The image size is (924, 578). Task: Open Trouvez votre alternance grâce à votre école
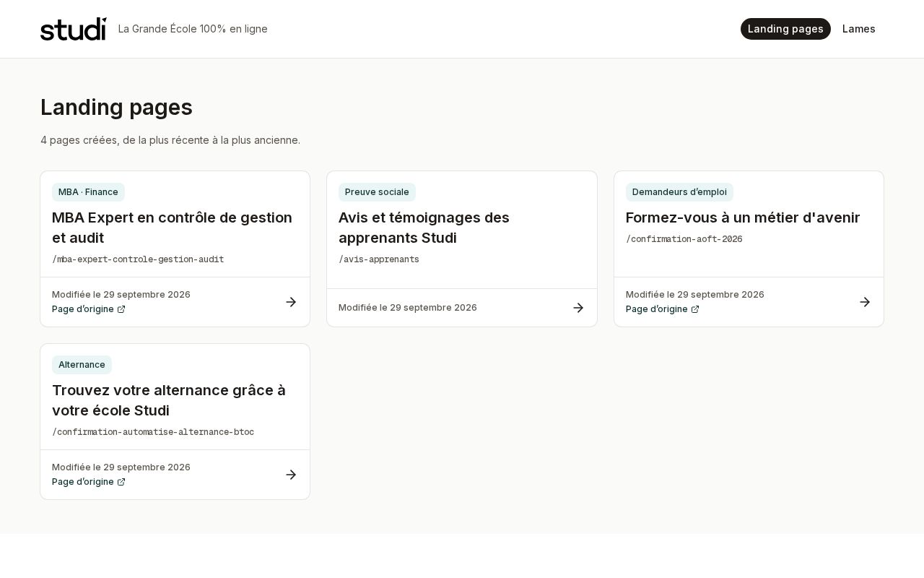169,400
